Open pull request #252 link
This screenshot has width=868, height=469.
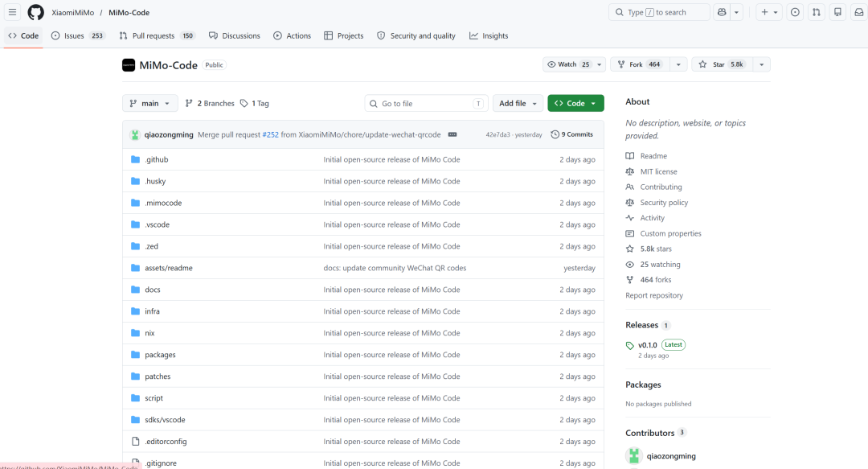(x=270, y=134)
